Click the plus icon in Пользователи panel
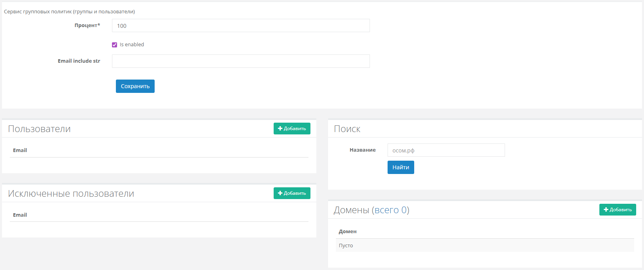The image size is (644, 270). 280,129
